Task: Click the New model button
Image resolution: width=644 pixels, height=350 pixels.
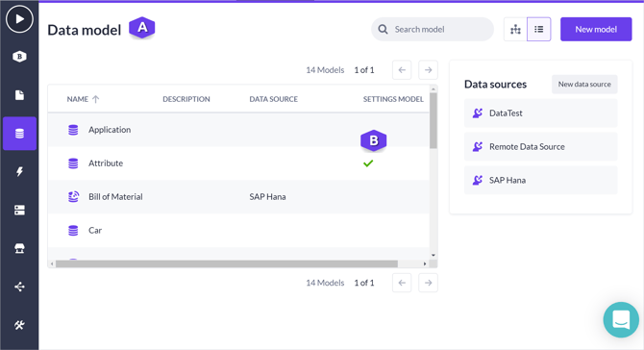Action: (x=596, y=29)
